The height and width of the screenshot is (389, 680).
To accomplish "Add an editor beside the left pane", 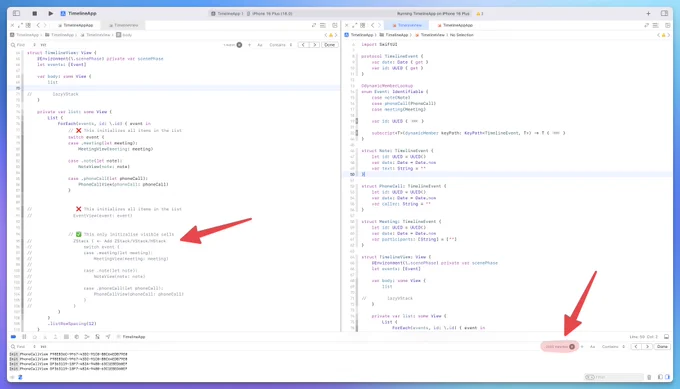I will (x=334, y=26).
